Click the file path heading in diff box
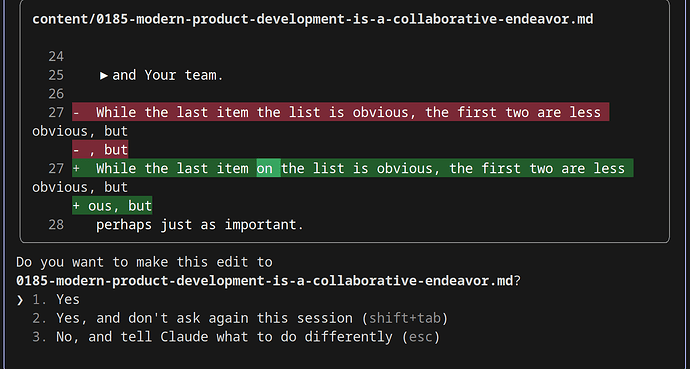This screenshot has height=369, width=690. 312,19
